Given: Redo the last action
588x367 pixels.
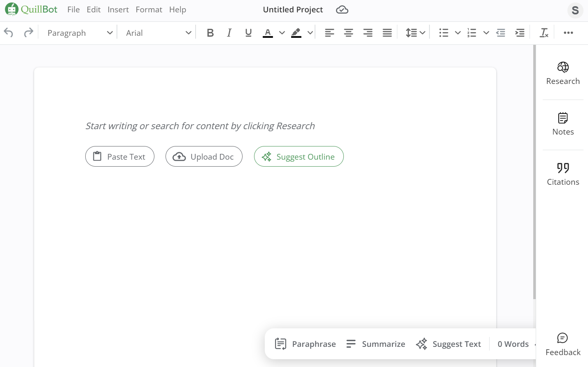Looking at the screenshot, I should click(28, 33).
